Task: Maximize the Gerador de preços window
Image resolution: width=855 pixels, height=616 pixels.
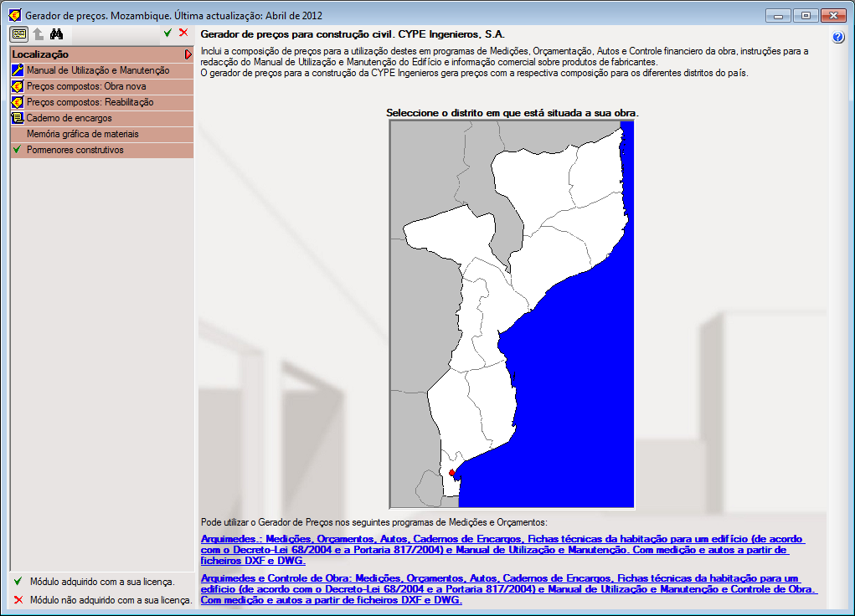Action: coord(806,16)
